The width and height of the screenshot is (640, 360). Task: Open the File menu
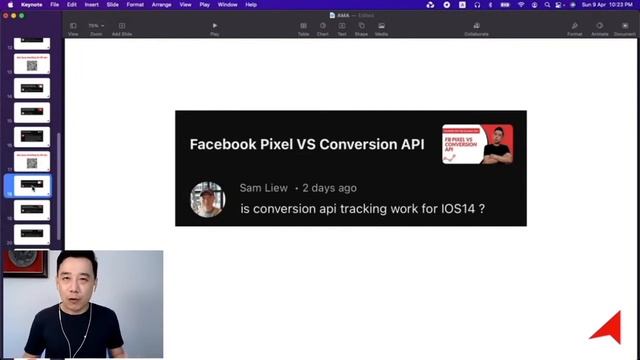(54, 5)
